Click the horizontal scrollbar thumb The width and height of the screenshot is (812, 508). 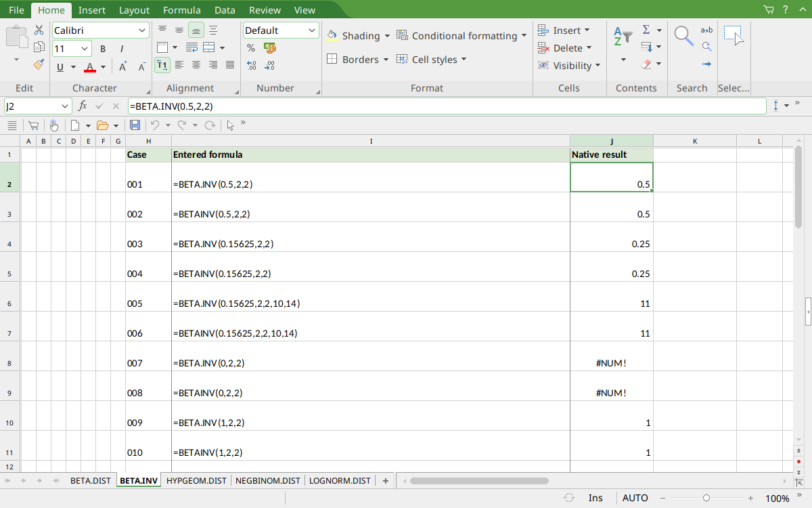coord(479,481)
